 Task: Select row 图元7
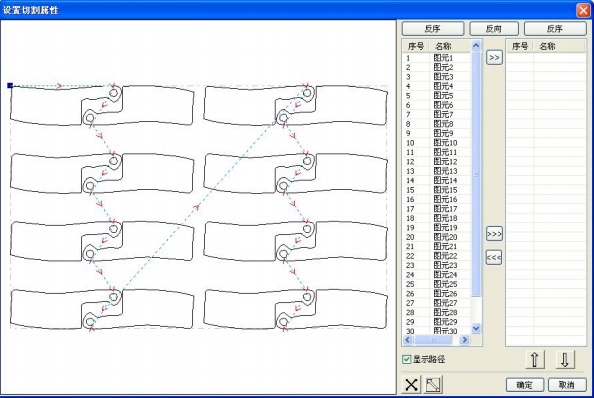[437, 114]
